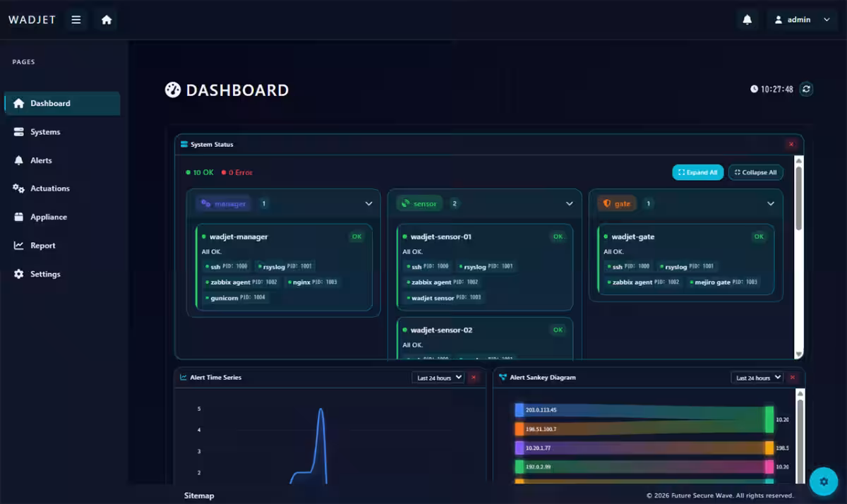Click OK badge on wadjet-manager
This screenshot has width=847, height=504.
(356, 236)
